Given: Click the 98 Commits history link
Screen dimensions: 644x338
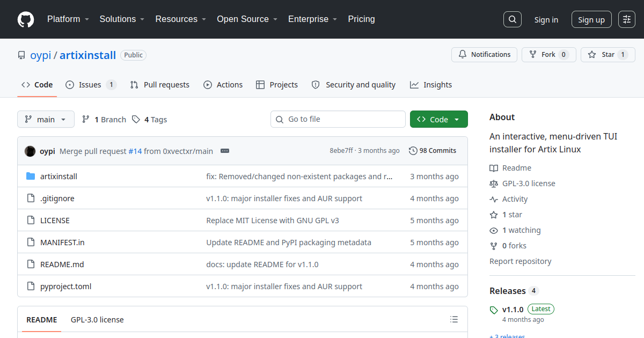Looking at the screenshot, I should [x=433, y=151].
